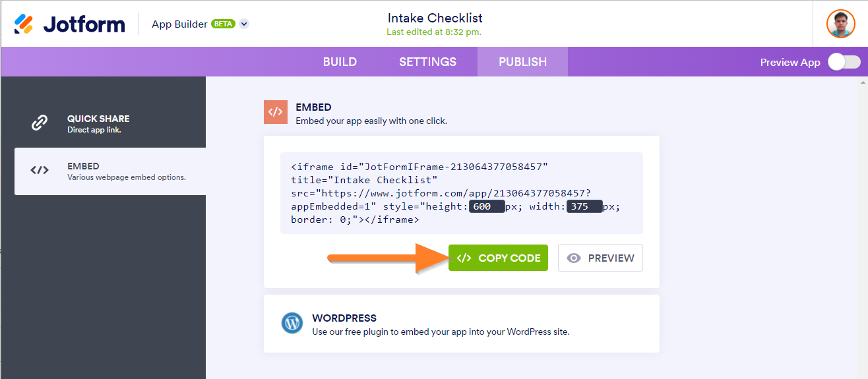The width and height of the screenshot is (868, 379).
Task: Click 'Embed your app easily' description
Action: click(x=371, y=121)
